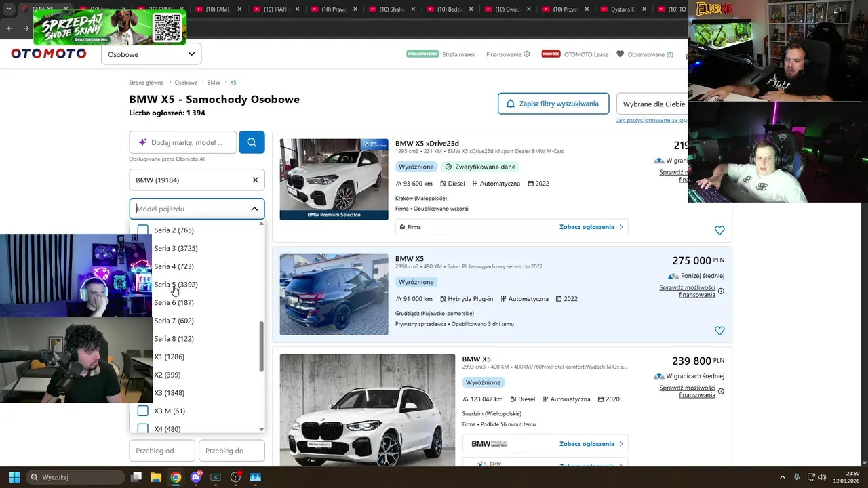Select Seria 7 (602) in model list

pyautogui.click(x=174, y=321)
